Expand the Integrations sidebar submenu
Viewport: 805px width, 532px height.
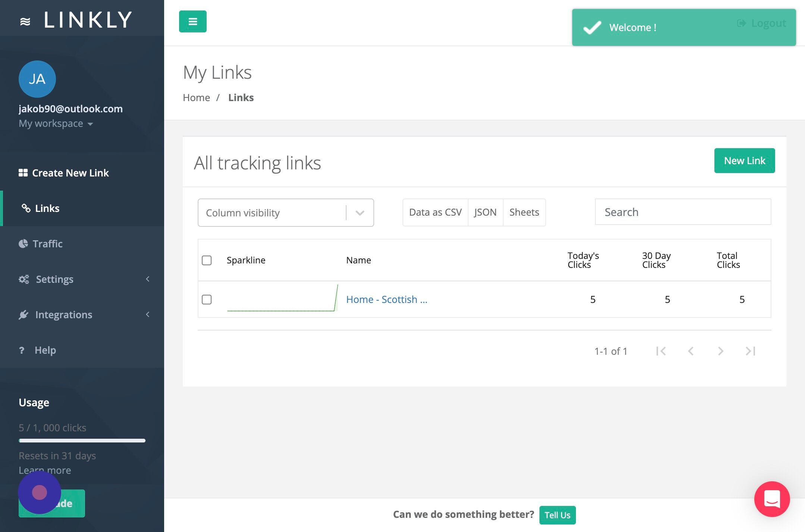coord(63,314)
